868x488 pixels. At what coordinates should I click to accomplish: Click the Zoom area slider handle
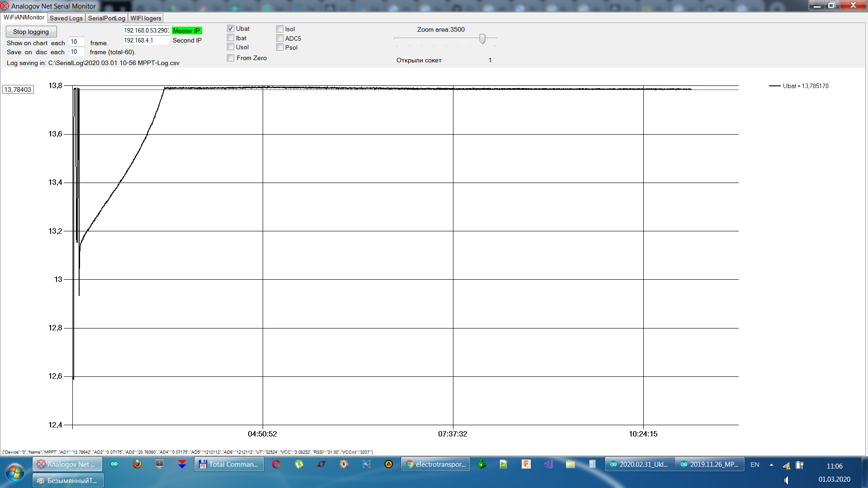482,38
